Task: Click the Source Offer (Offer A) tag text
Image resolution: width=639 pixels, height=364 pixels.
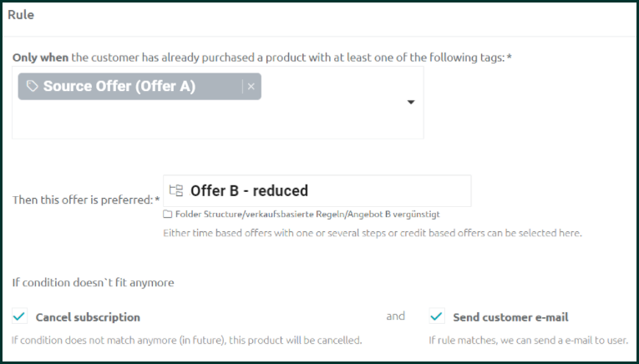Action: [119, 86]
